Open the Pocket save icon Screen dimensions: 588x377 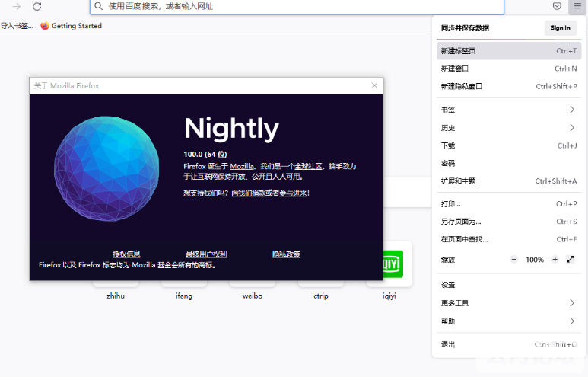click(x=557, y=6)
